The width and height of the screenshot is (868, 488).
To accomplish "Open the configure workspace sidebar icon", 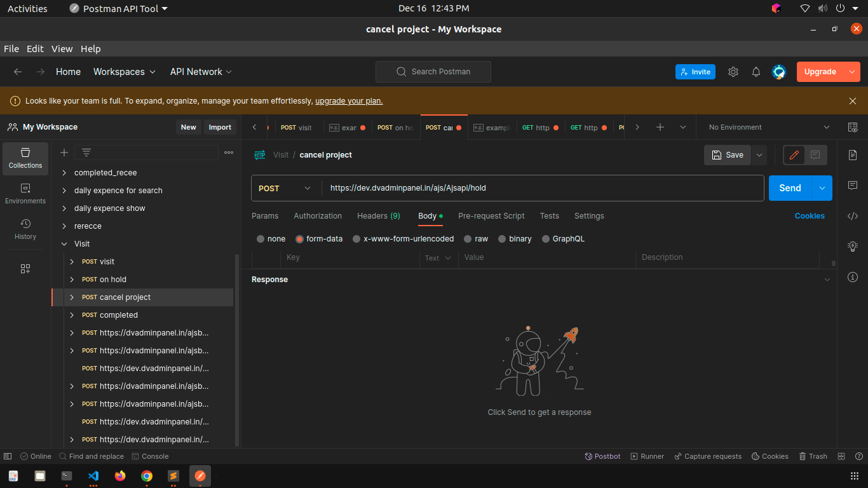I will (x=25, y=269).
